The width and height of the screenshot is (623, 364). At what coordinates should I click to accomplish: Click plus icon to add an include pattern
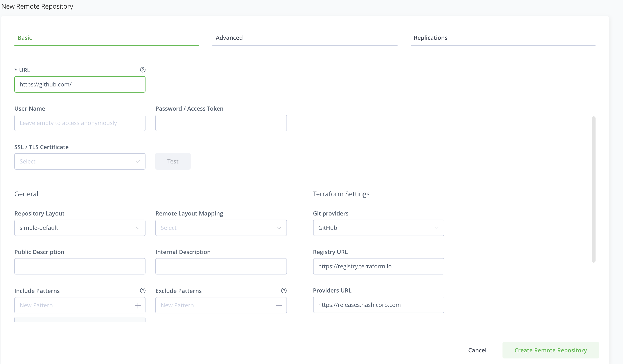point(138,305)
